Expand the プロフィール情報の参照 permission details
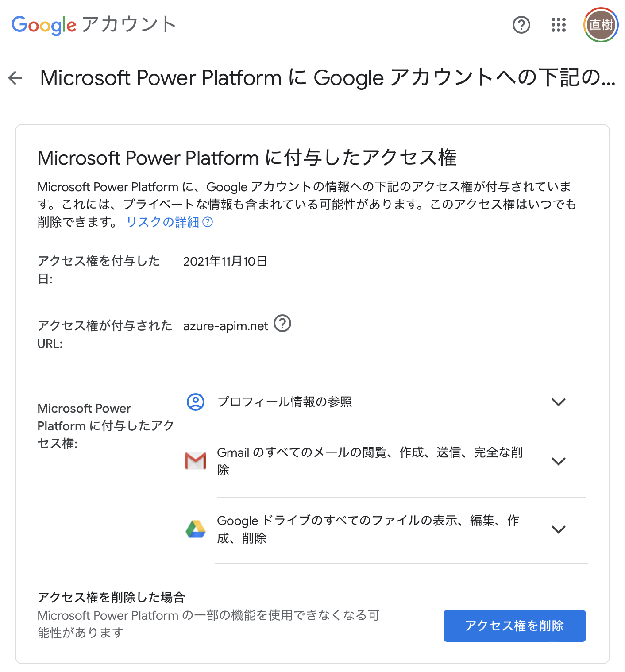The image size is (625, 672). tap(559, 402)
